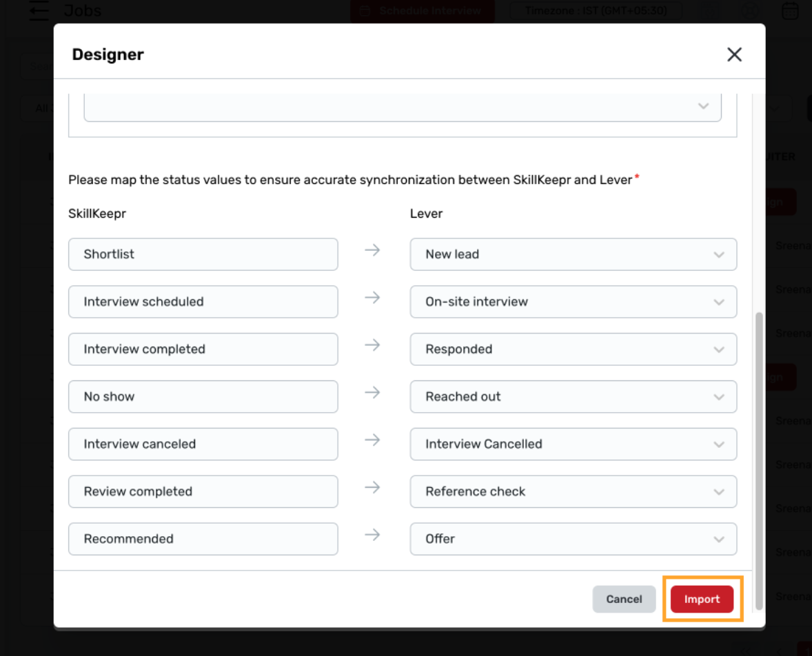812x656 pixels.
Task: Click the Import button
Action: tap(702, 599)
